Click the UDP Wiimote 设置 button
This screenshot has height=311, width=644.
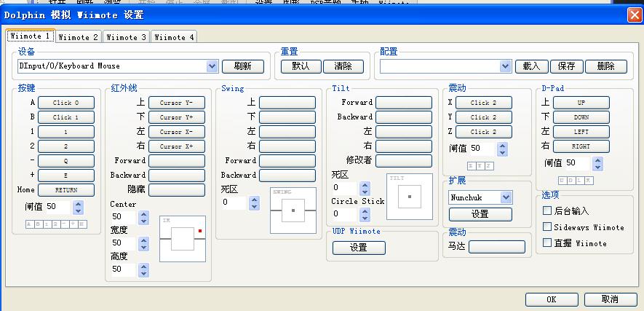point(359,248)
